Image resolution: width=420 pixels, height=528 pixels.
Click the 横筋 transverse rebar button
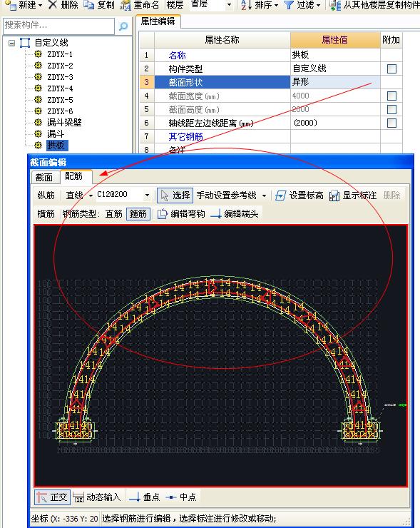click(x=46, y=213)
